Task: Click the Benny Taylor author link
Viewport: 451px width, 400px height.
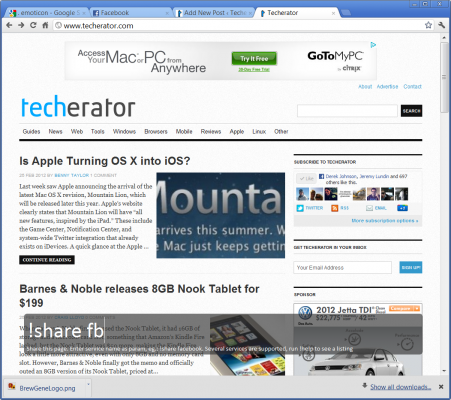Action: (x=72, y=175)
